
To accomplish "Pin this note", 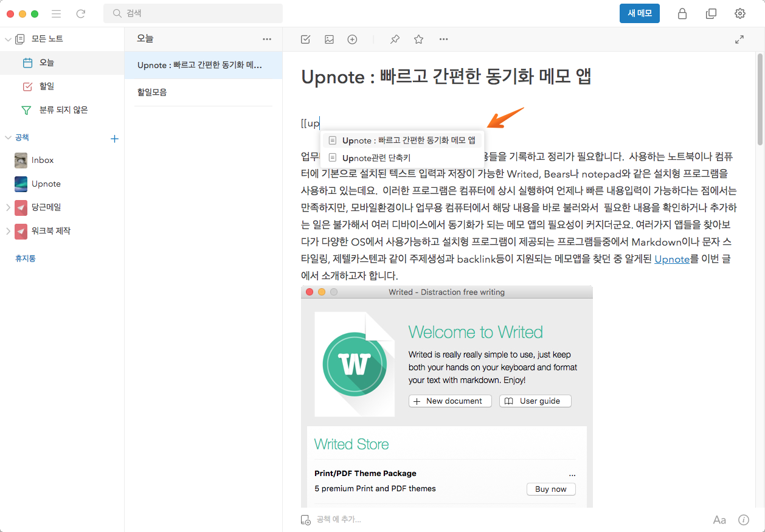I will pos(395,40).
